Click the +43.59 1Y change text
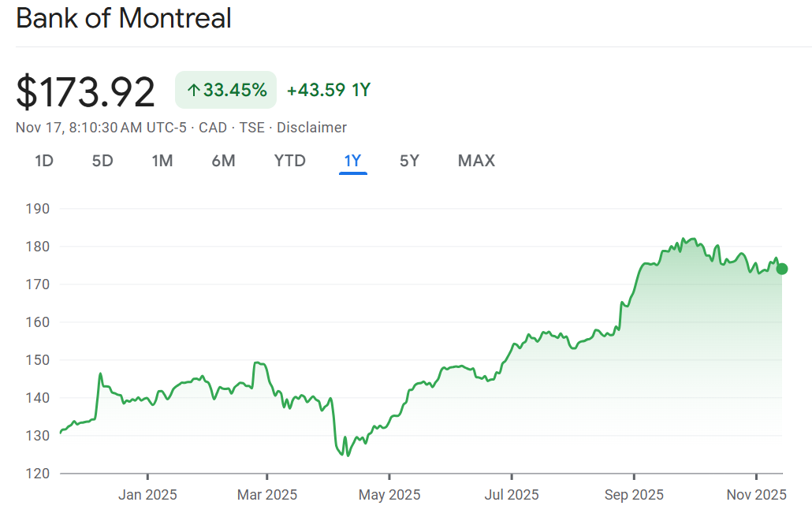 (x=328, y=90)
